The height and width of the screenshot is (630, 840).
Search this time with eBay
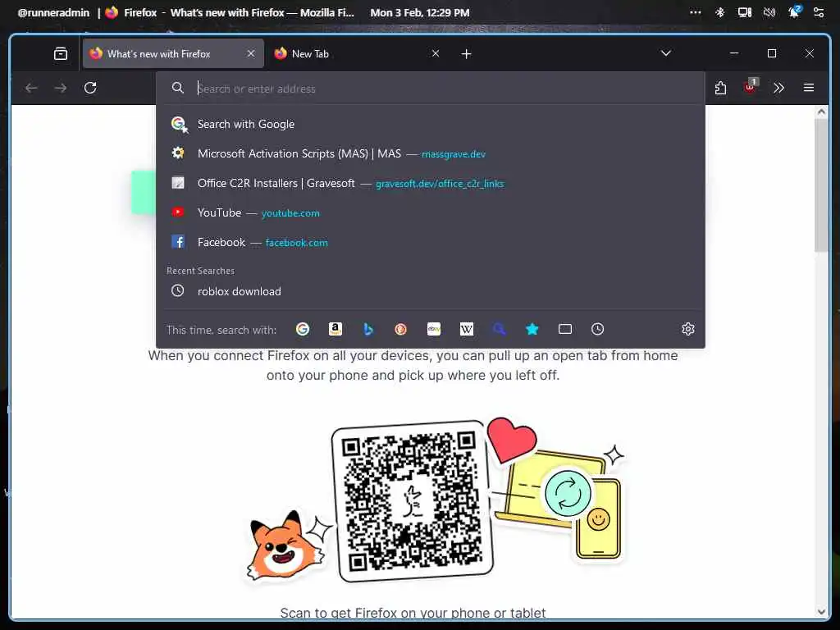[x=434, y=329]
